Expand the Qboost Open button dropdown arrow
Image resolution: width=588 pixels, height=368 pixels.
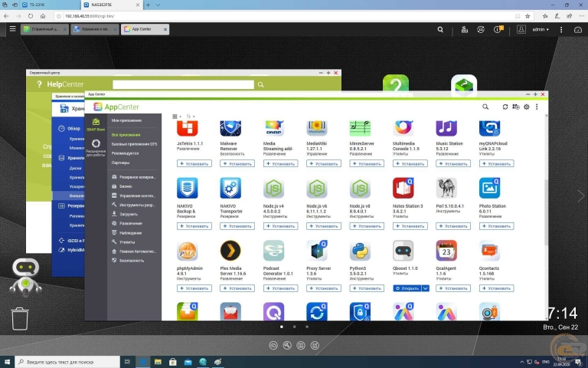(425, 288)
